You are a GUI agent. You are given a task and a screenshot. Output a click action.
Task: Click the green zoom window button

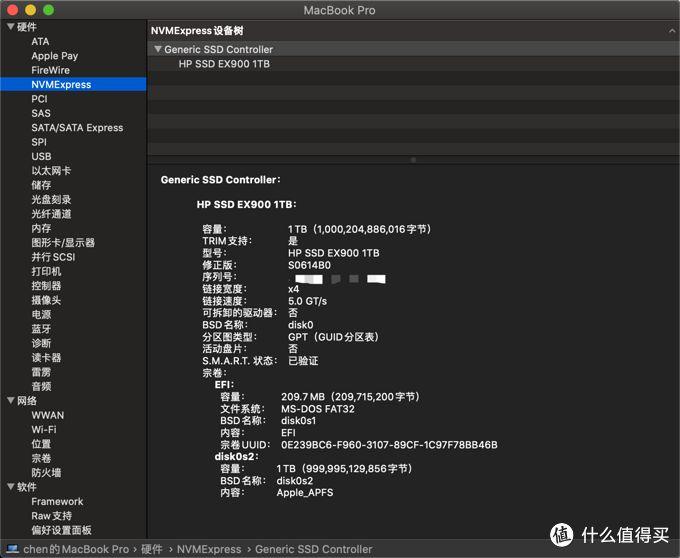[x=49, y=10]
